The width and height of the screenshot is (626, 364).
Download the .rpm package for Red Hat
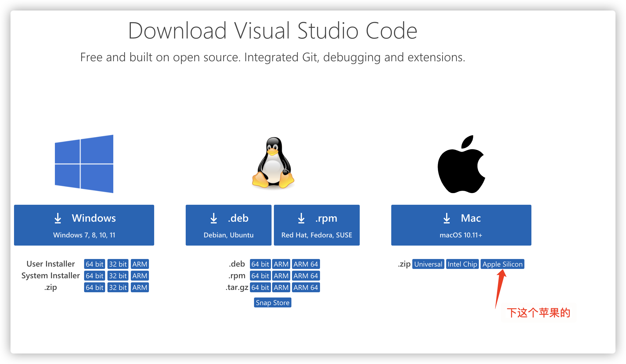click(x=317, y=225)
